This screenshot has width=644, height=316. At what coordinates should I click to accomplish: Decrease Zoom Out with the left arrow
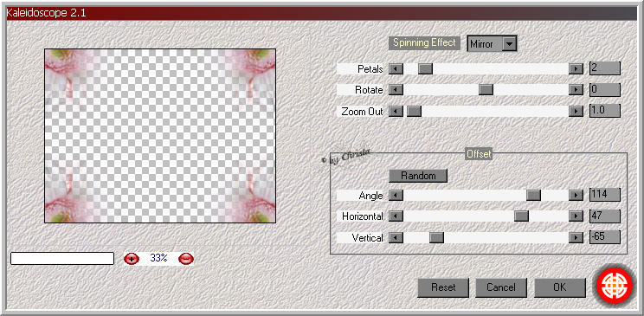(x=396, y=111)
